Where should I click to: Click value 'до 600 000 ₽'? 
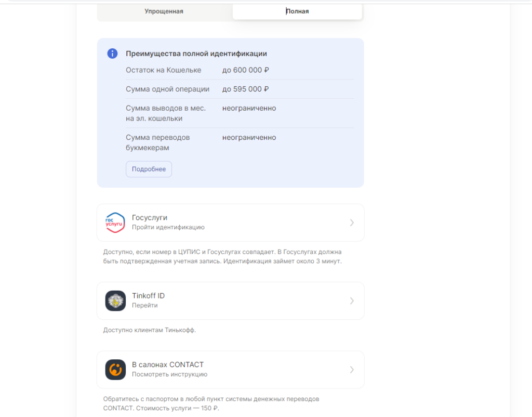246,70
